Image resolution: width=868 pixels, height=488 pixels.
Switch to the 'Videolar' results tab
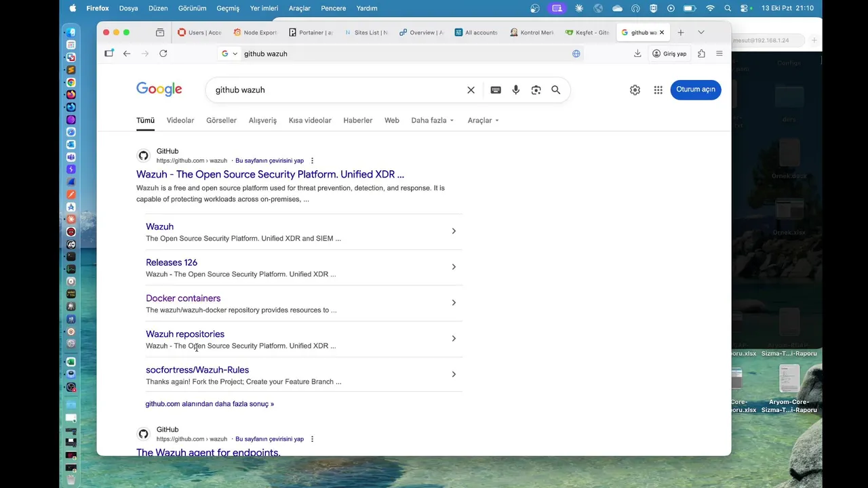[x=180, y=121]
